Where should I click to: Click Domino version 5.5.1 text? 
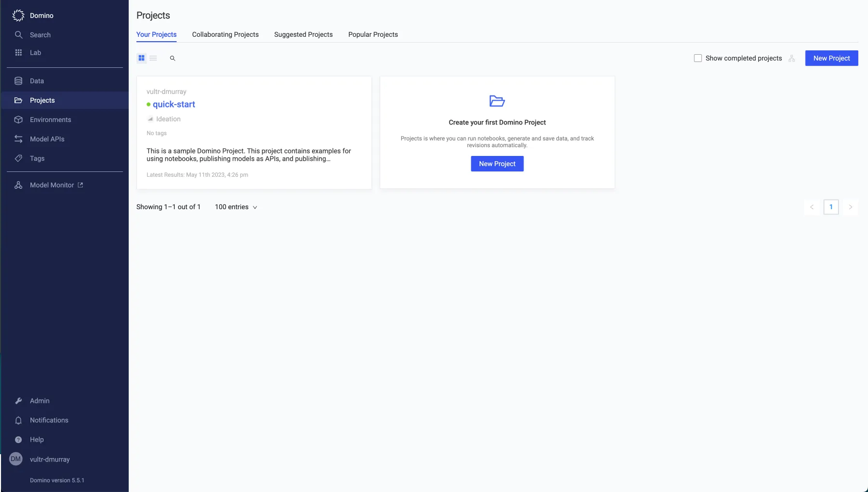click(x=57, y=480)
